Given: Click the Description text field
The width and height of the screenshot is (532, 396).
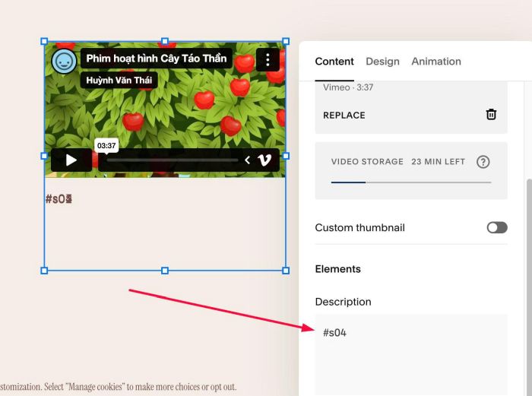Looking at the screenshot, I should point(411,355).
